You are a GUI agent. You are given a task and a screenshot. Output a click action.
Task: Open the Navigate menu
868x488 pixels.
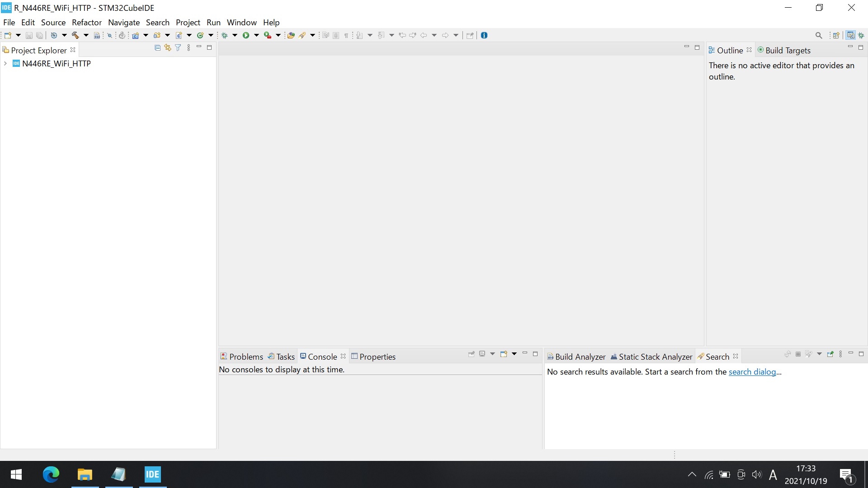(124, 23)
